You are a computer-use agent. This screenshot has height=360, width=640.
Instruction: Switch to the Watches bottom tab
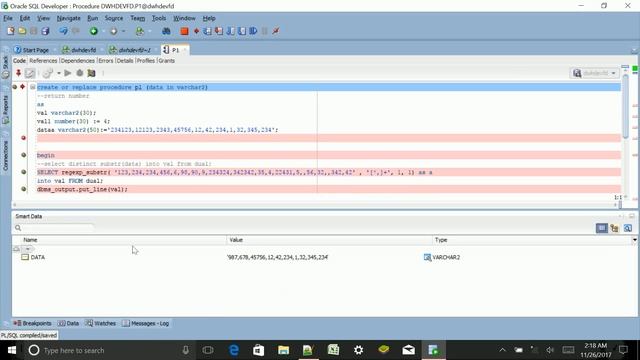point(100,323)
